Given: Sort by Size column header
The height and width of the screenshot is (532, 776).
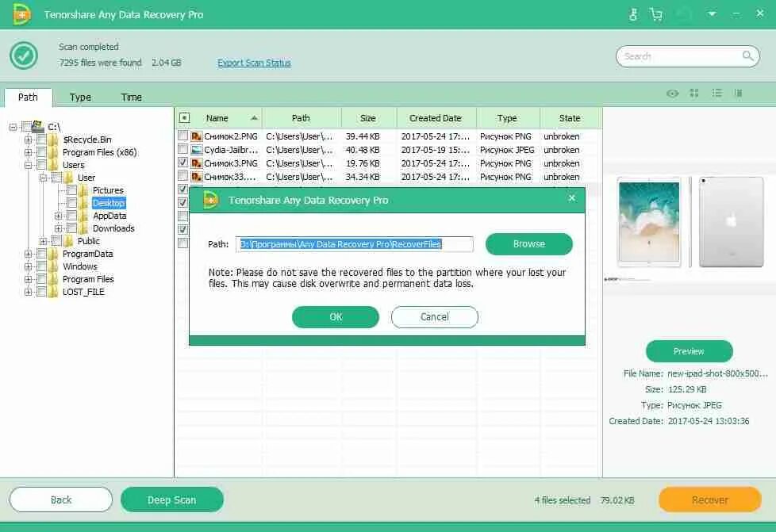Looking at the screenshot, I should point(368,118).
